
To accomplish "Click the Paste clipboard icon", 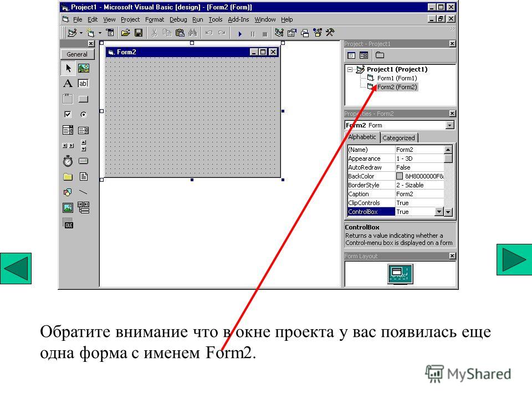I will point(180,33).
